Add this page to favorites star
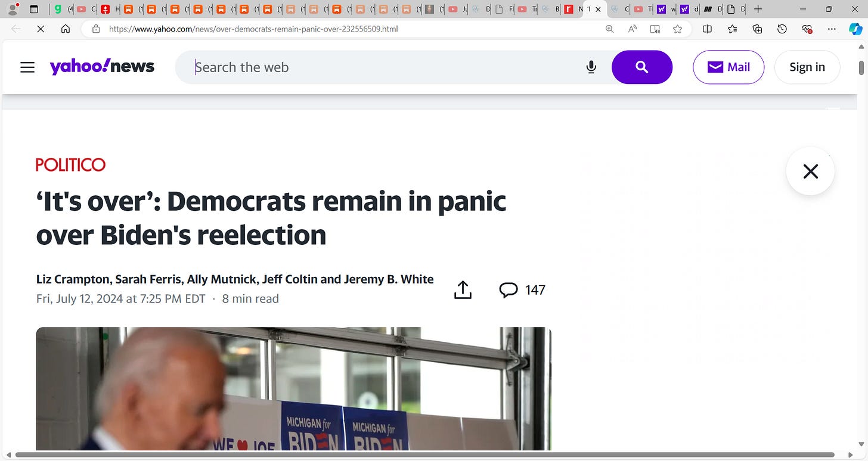This screenshot has width=868, height=461. [677, 29]
